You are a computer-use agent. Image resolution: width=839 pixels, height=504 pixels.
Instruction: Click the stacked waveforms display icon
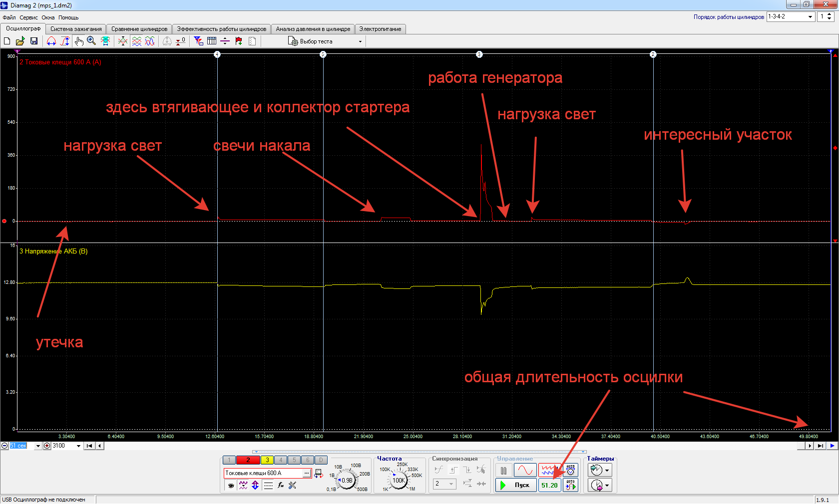(136, 41)
